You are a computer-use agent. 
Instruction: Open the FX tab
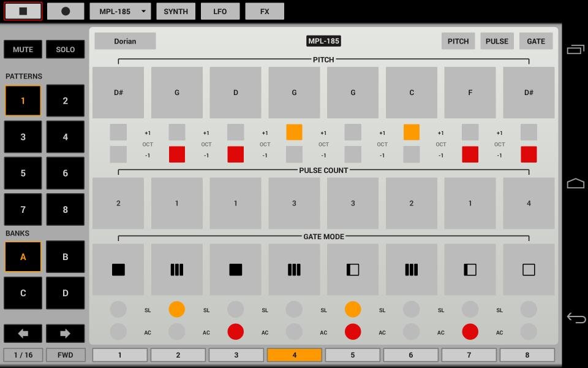coord(265,11)
